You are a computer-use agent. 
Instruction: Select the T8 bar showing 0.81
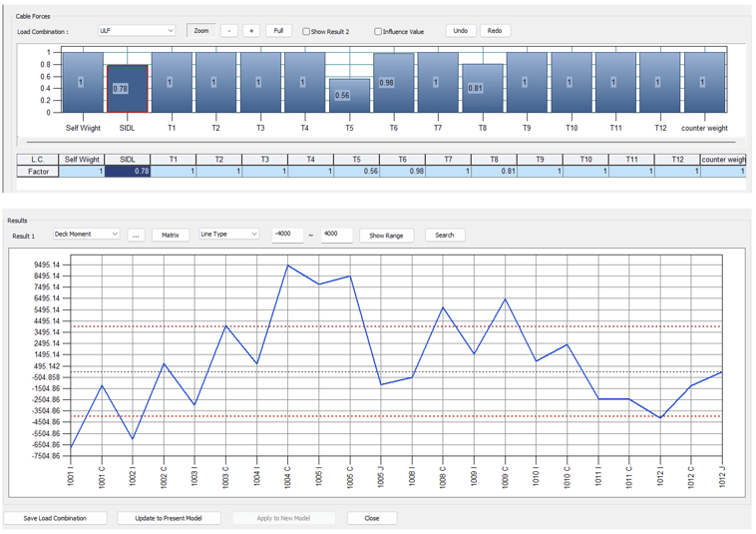pos(483,88)
